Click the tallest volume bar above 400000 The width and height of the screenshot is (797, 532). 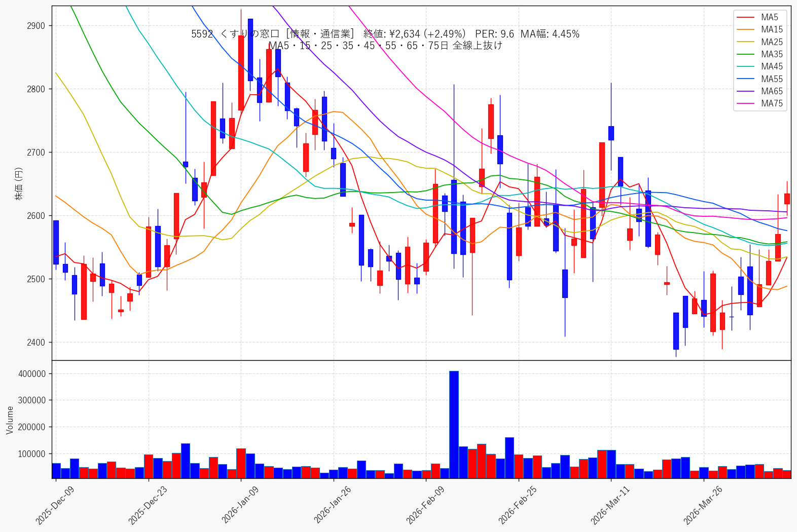point(454,425)
